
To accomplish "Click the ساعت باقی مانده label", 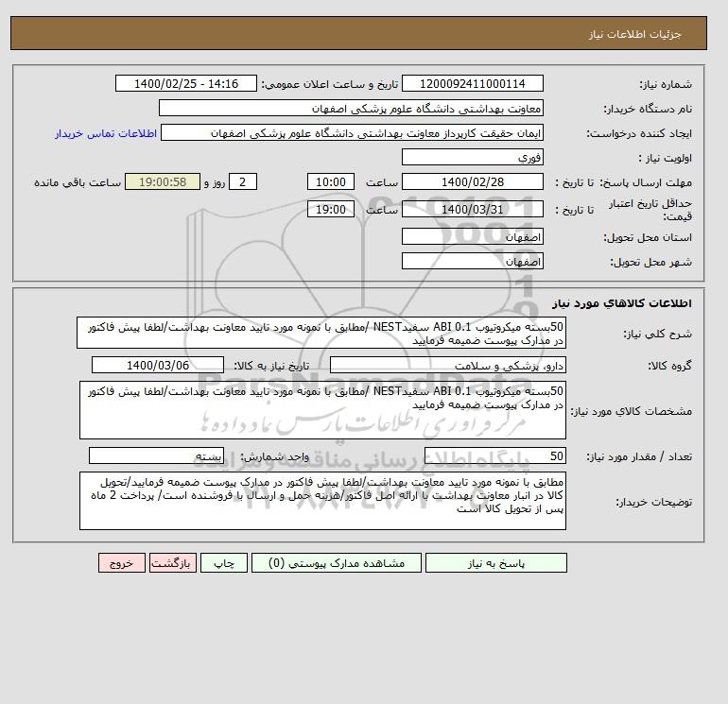I will coord(78,182).
